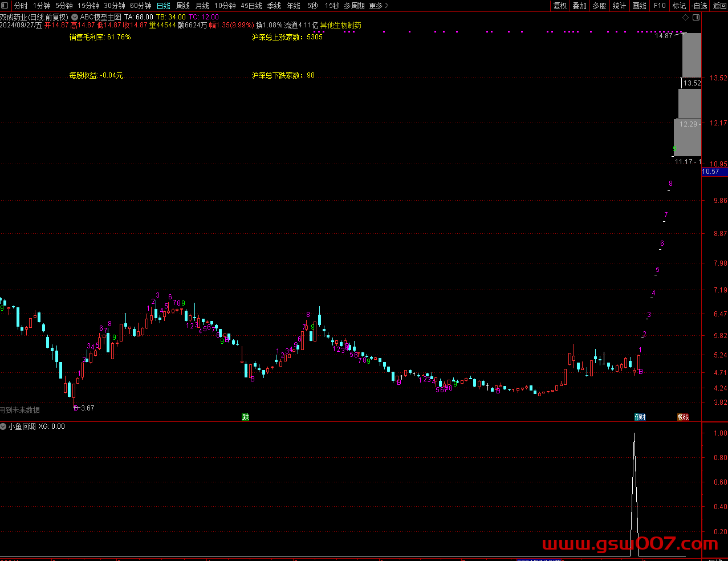Image resolution: width=728 pixels, height=561 pixels.
Task: Click the 彬涨 marker on the timeline
Action: [x=683, y=417]
